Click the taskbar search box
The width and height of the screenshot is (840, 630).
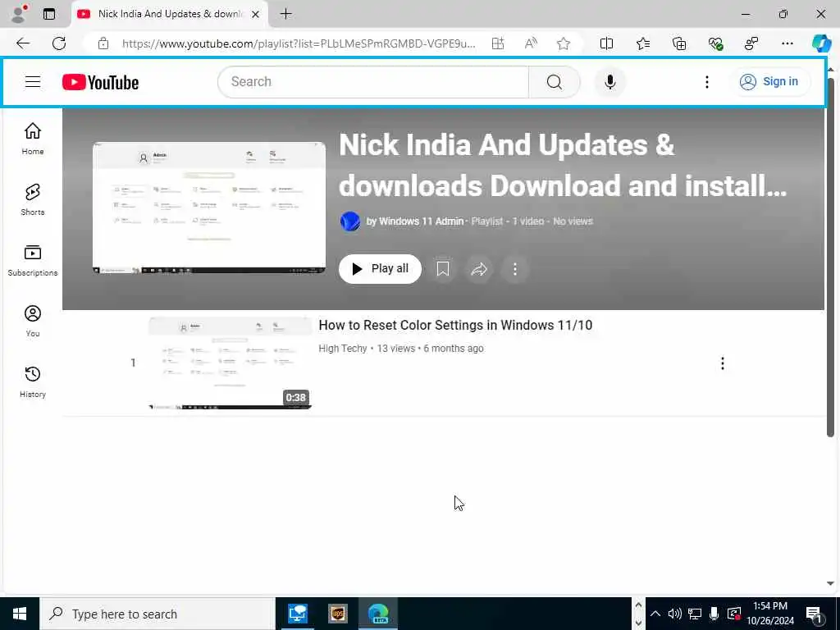[157, 614]
